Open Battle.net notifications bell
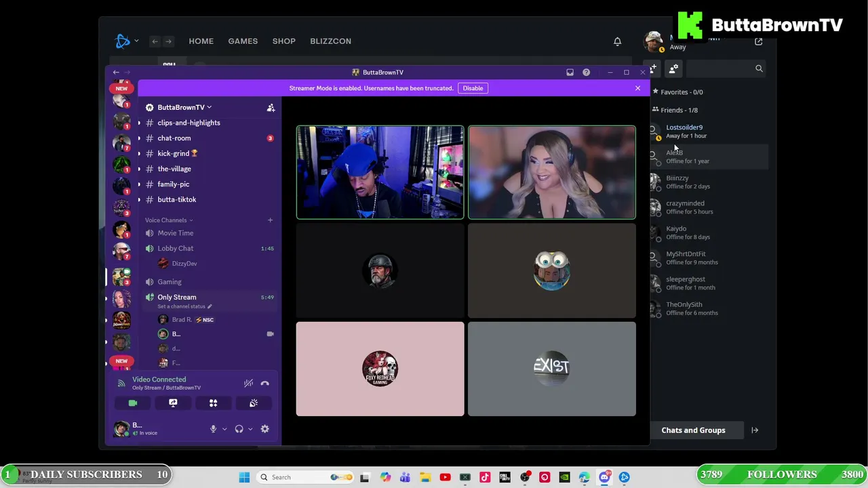The width and height of the screenshot is (868, 488). coord(617,41)
